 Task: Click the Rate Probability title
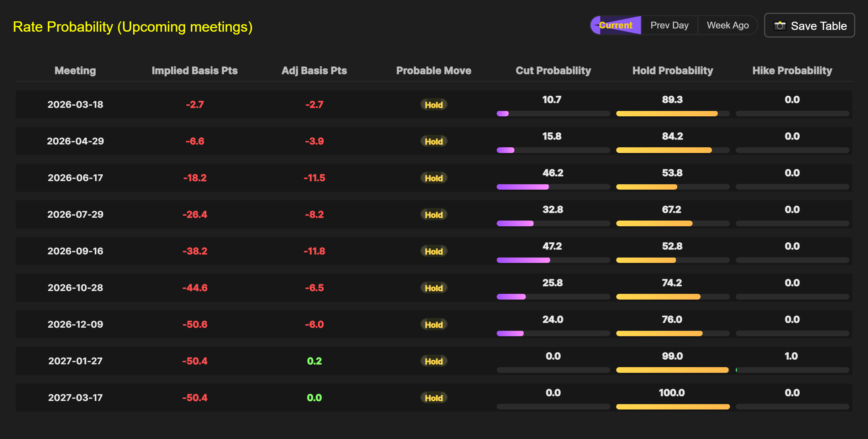point(133,27)
